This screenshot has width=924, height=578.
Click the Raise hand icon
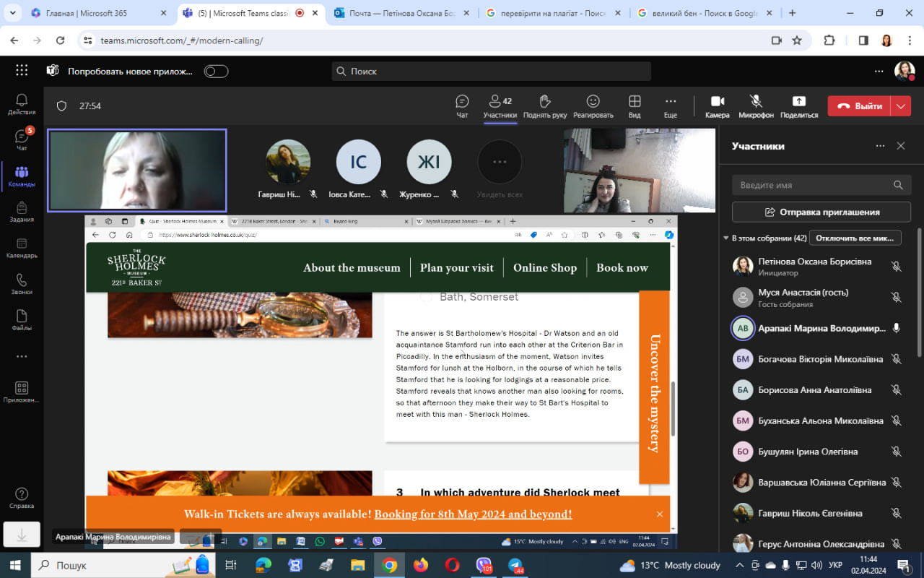coord(544,105)
